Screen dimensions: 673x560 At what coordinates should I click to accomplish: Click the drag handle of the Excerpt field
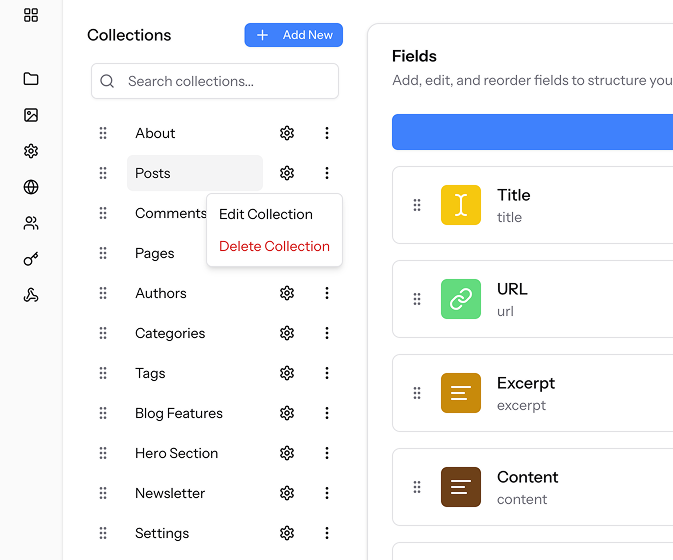(x=417, y=393)
